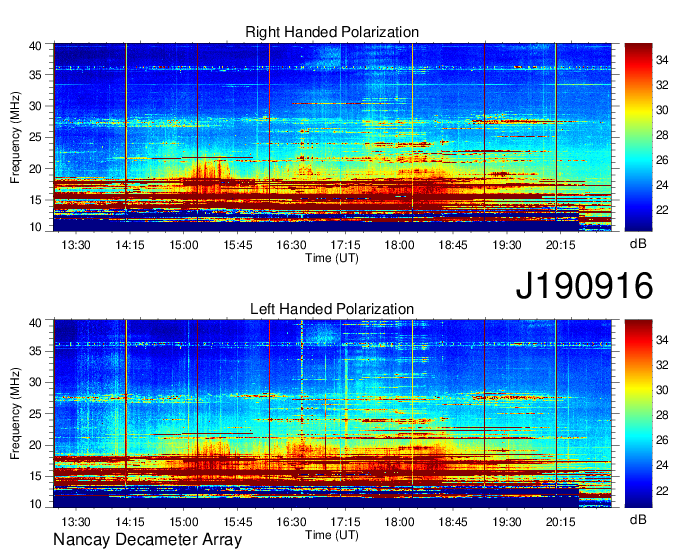The image size is (680, 552).
Task: Click Time (UT) label under Right Handed plot
Action: 332,258
